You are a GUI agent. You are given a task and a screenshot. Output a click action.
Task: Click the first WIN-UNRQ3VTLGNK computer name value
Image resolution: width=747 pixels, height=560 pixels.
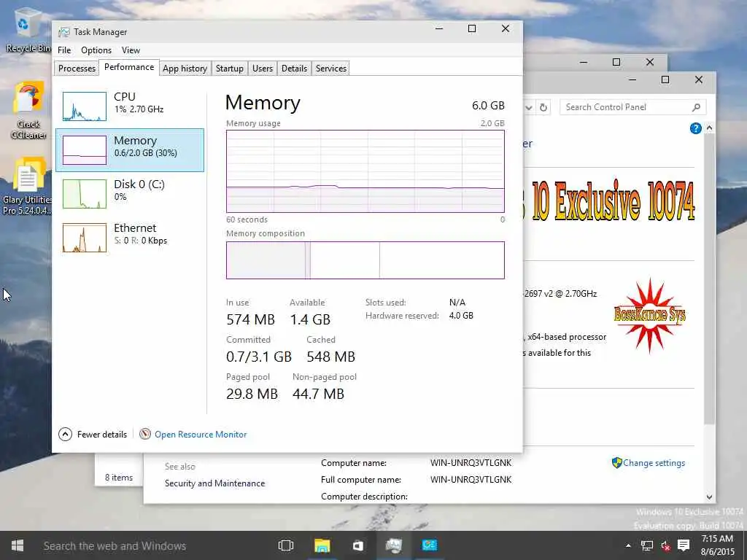(x=471, y=463)
